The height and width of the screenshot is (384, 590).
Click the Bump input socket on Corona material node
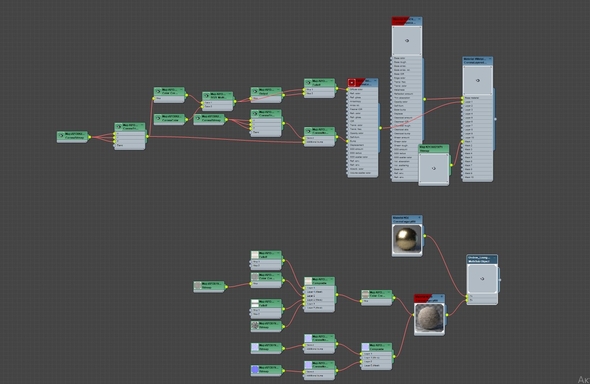347,141
